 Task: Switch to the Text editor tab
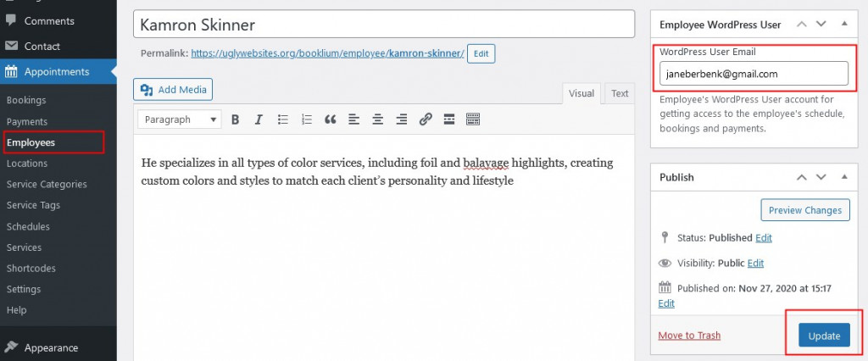620,94
